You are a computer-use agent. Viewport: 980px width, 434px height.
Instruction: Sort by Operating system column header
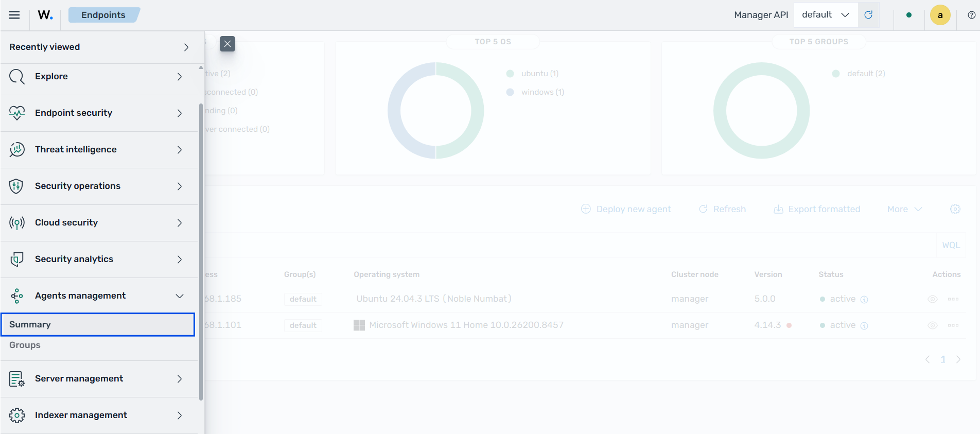coord(387,274)
